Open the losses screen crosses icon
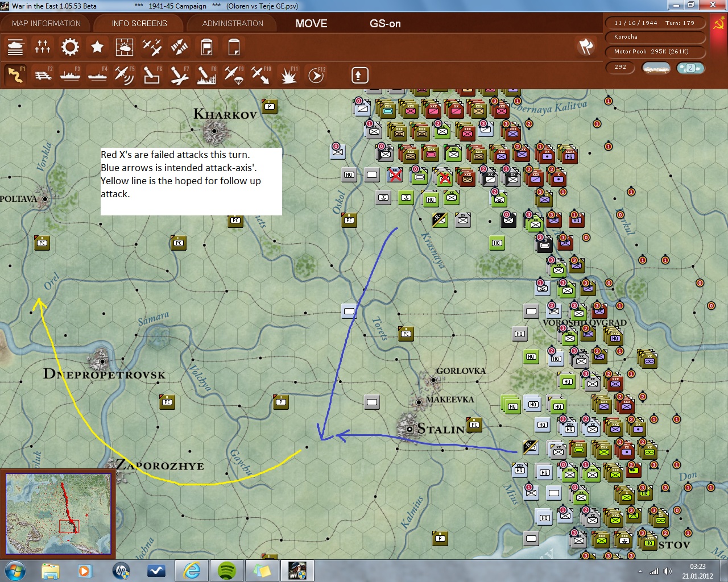This screenshot has width=728, height=582. click(43, 47)
